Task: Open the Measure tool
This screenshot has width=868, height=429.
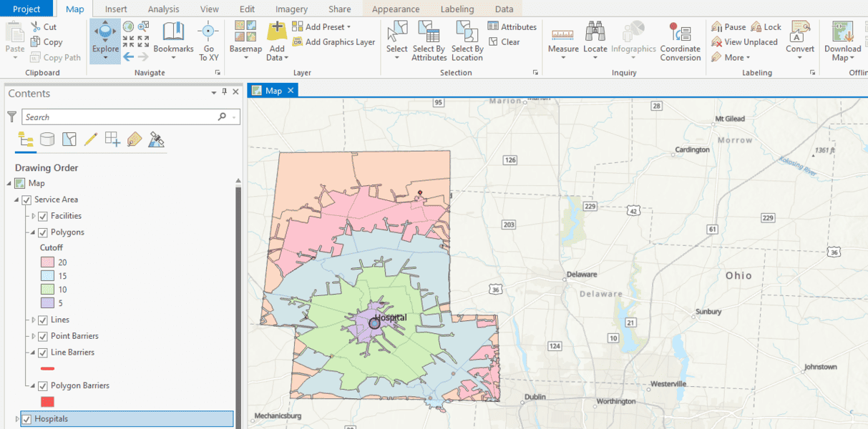Action: [x=563, y=32]
